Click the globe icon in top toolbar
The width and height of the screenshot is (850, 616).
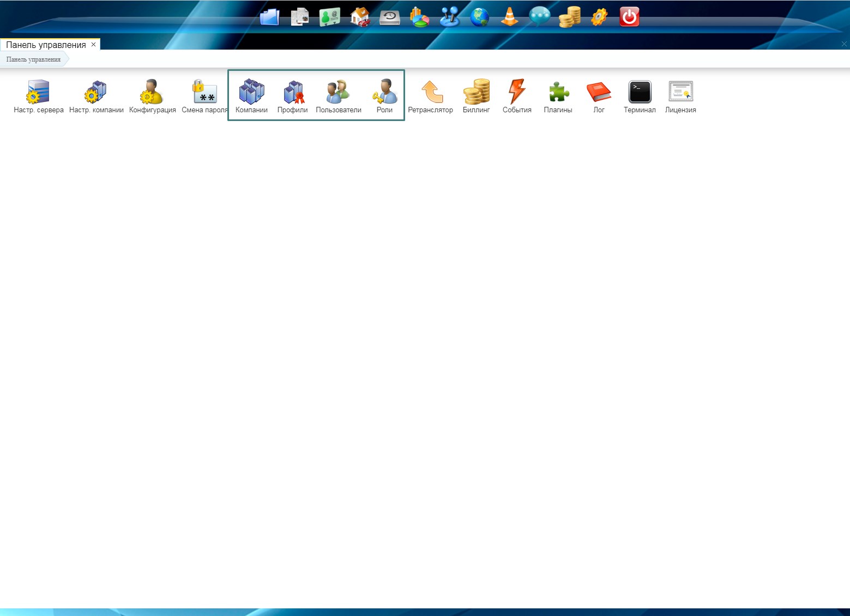point(479,17)
